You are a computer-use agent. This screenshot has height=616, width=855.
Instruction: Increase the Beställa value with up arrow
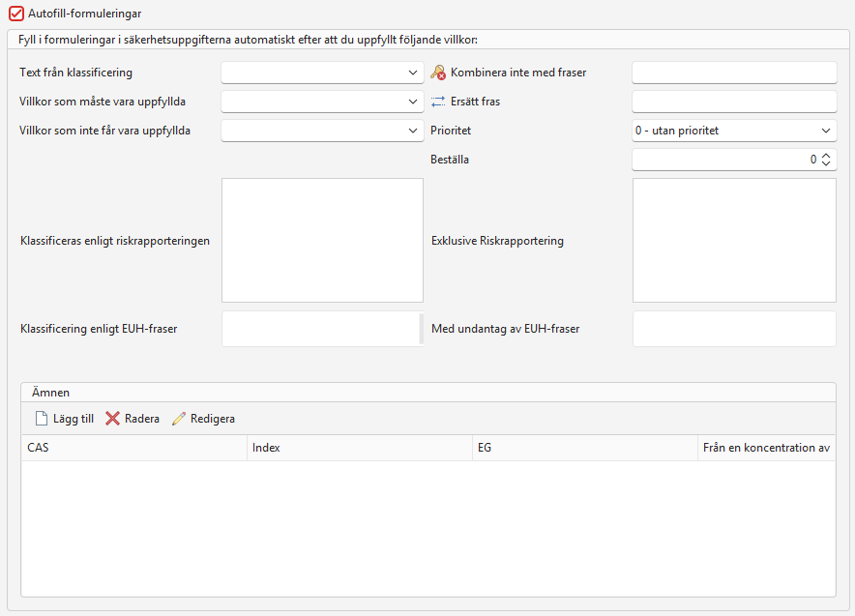coord(826,156)
